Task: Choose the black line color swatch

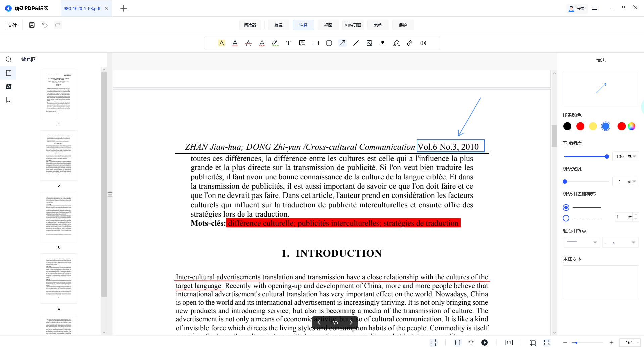Action: click(567, 126)
